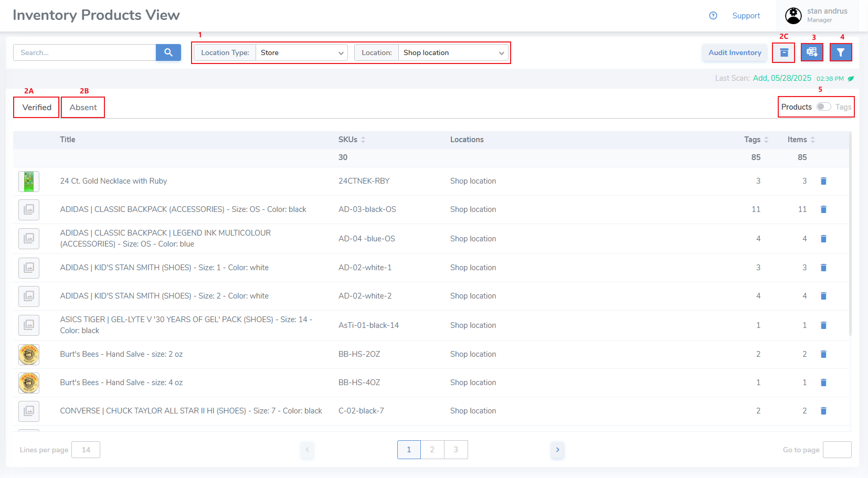Click in the Search input field

coord(84,52)
